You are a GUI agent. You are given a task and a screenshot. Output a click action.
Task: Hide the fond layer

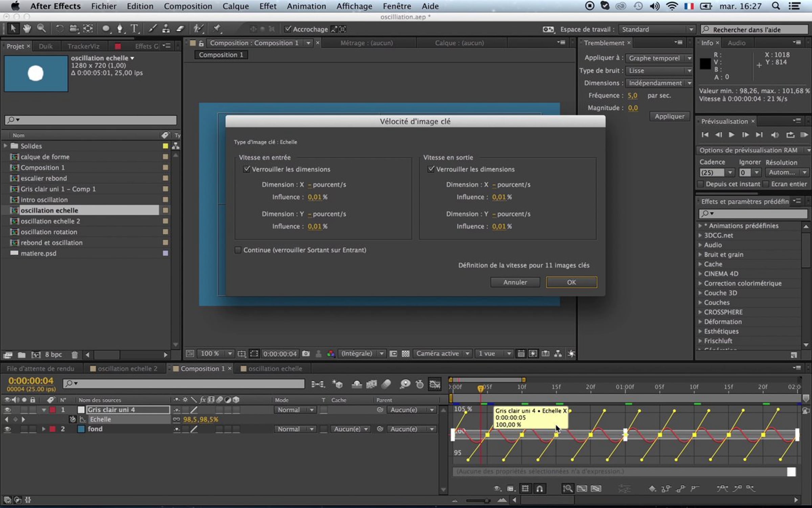(7, 429)
